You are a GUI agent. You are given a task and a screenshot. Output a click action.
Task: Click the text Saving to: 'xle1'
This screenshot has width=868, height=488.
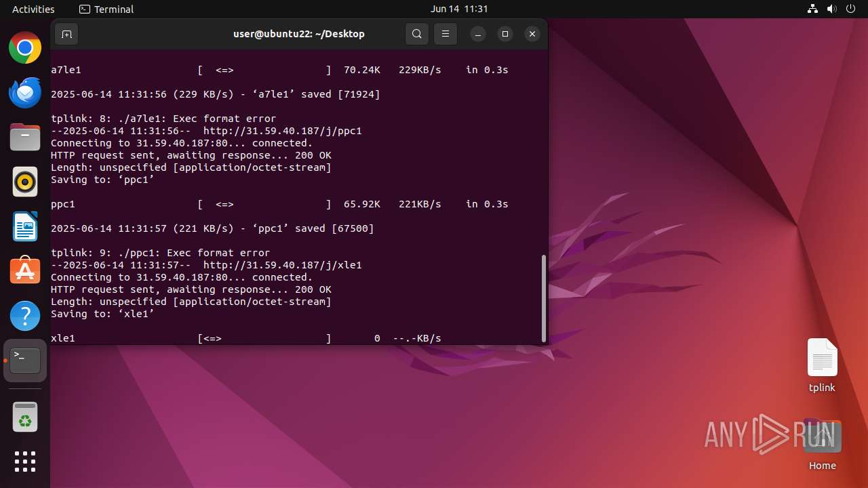(x=103, y=314)
